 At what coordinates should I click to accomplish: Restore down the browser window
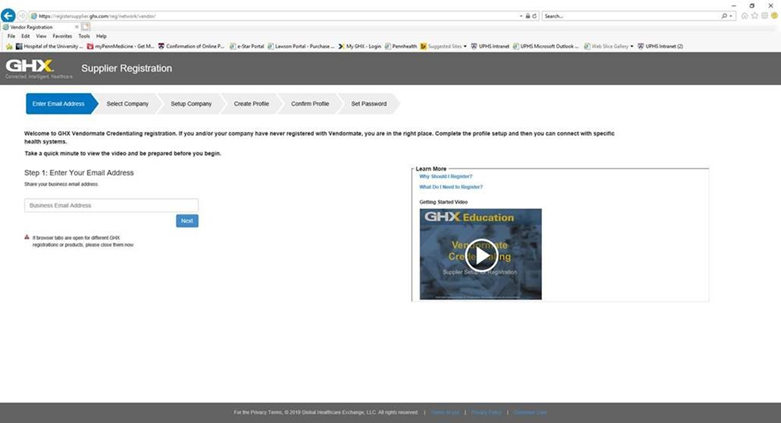(752, 5)
